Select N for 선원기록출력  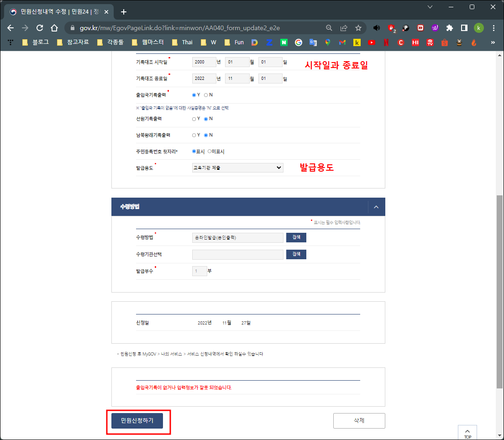point(206,119)
